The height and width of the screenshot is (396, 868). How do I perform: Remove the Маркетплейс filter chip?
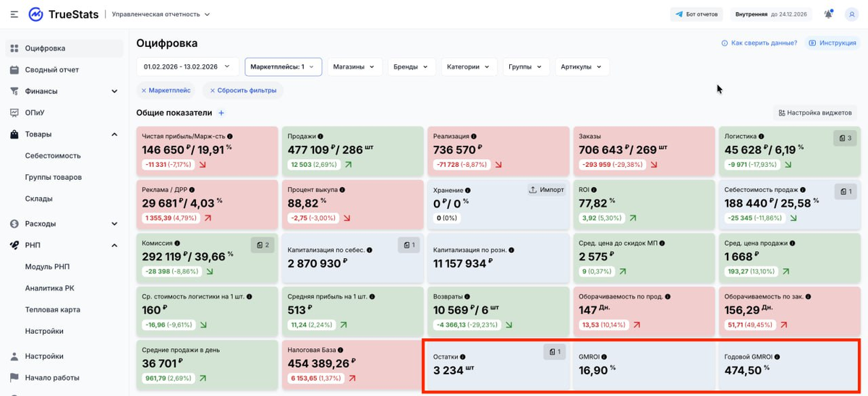click(x=144, y=90)
